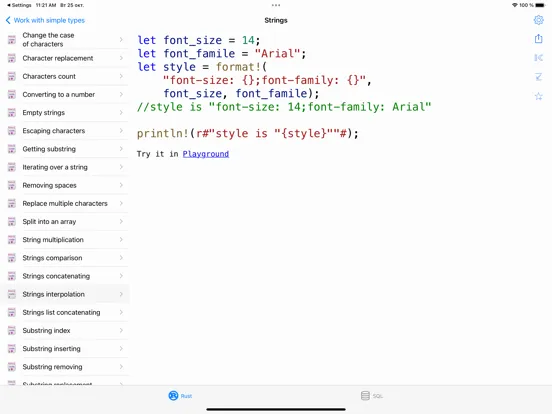Viewport: 552px width, 414px height.
Task: Tap the multitasking three-dots control
Action: coord(276,5)
